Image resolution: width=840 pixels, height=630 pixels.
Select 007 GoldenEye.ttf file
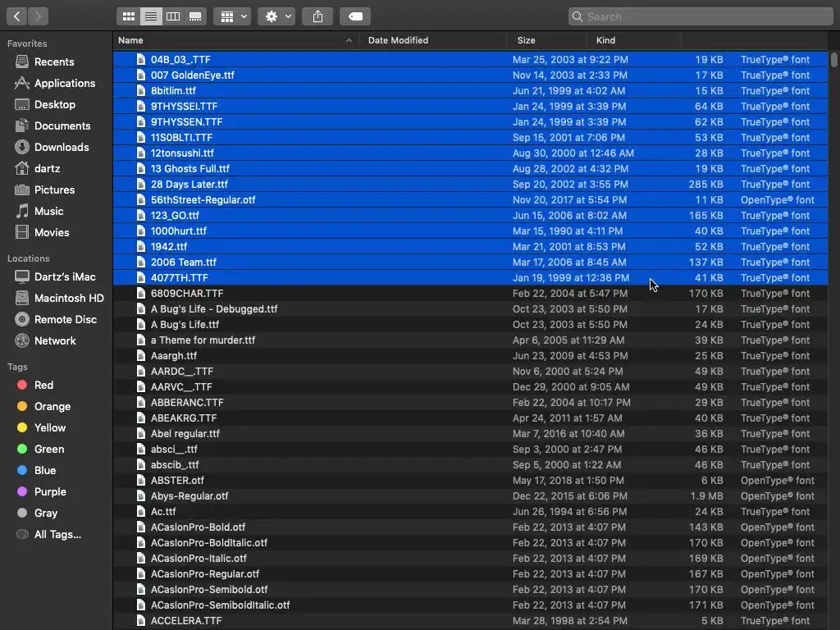click(x=470, y=75)
